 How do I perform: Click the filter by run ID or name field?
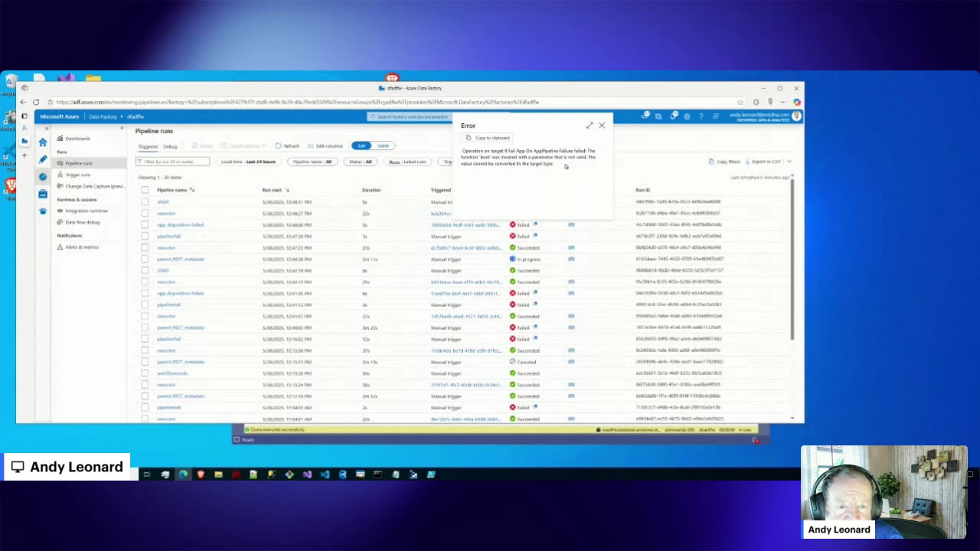point(172,161)
